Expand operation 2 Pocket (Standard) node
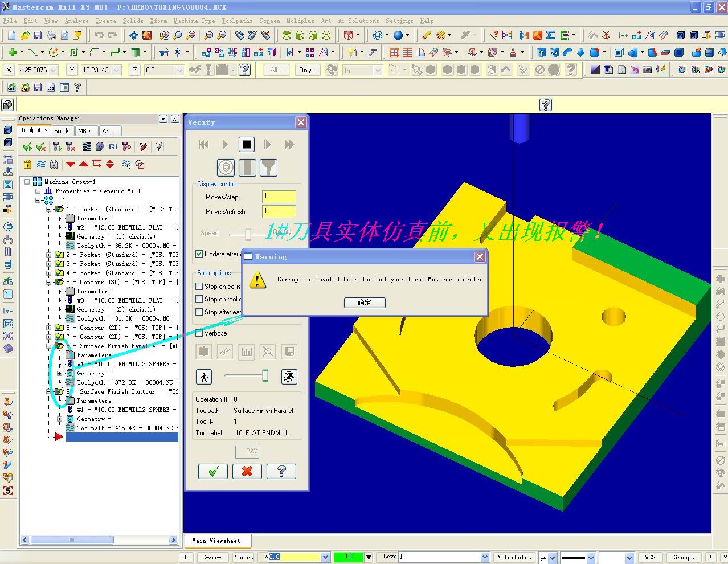This screenshot has width=728, height=564. pyautogui.click(x=49, y=255)
